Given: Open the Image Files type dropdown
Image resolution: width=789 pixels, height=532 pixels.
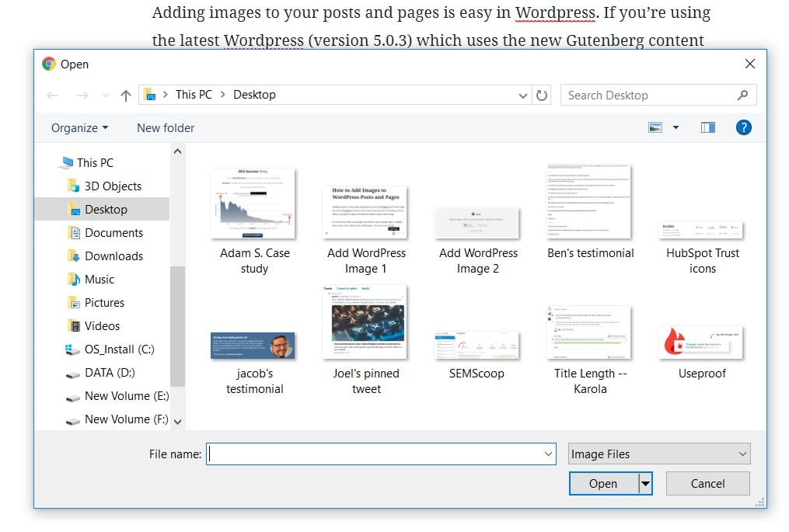Looking at the screenshot, I should (x=658, y=454).
